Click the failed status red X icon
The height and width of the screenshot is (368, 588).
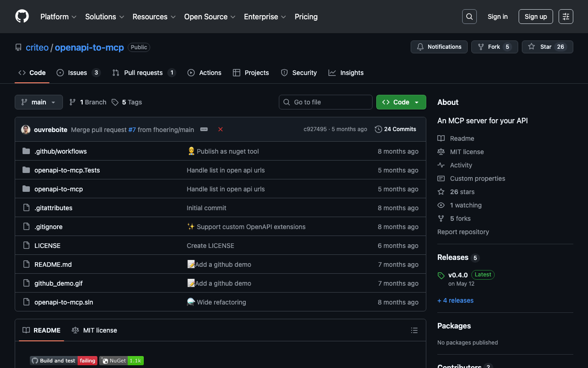[x=220, y=129]
